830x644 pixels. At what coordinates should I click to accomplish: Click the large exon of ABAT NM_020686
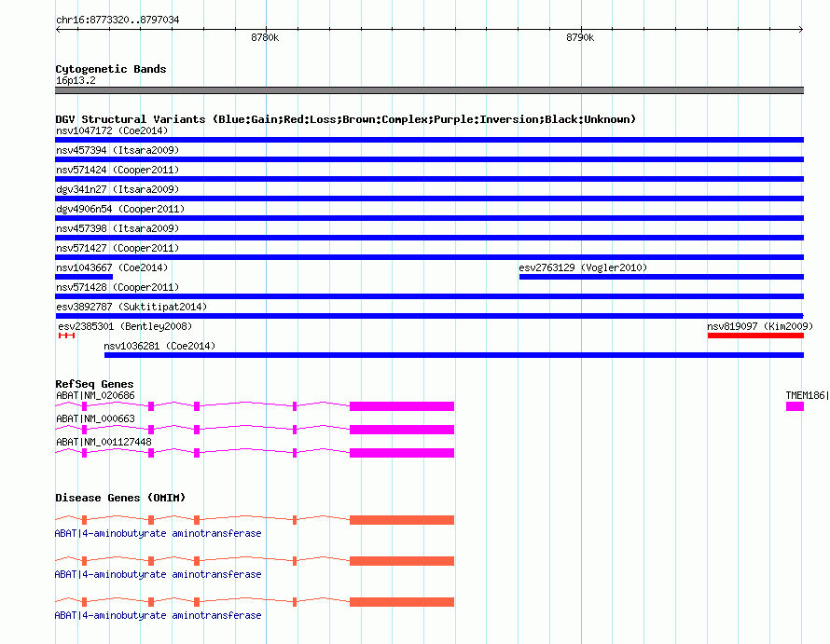click(x=402, y=406)
